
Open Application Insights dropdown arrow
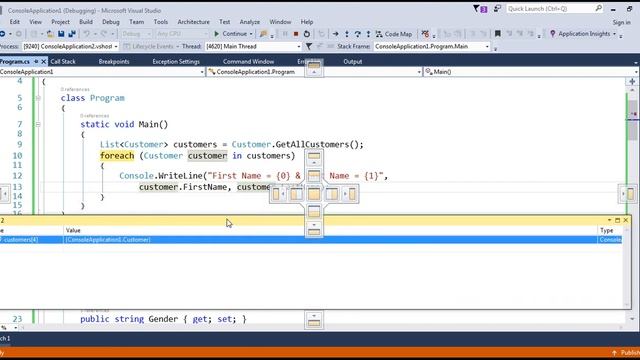(614, 34)
